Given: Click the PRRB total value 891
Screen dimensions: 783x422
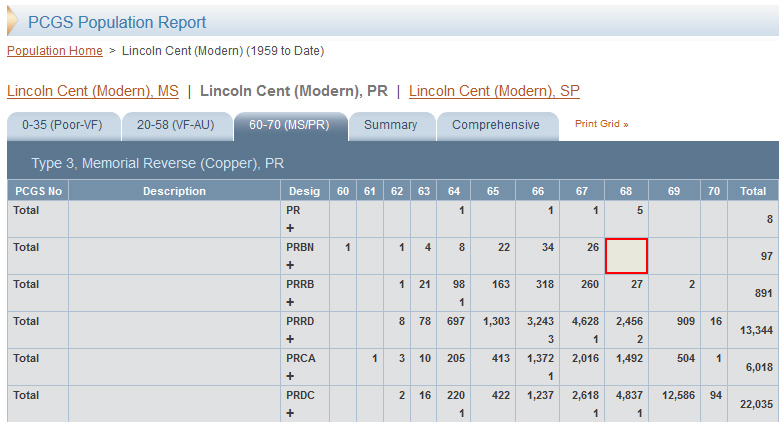Looking at the screenshot, I should 764,293.
